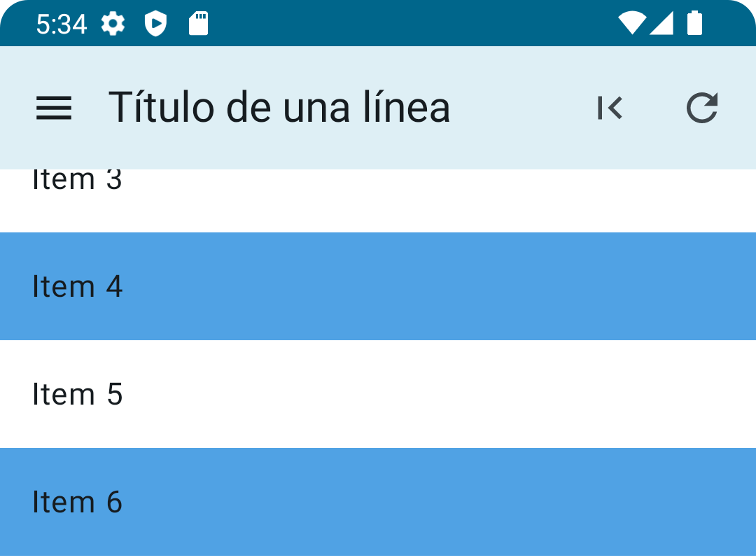This screenshot has width=756, height=560.
Task: Select the 'Item 4' label
Action: coord(77,287)
